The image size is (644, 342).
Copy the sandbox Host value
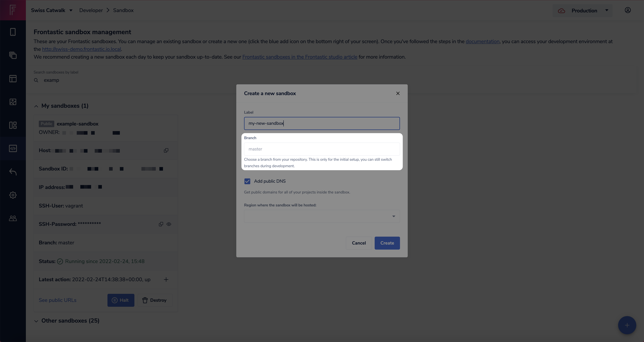pyautogui.click(x=166, y=150)
